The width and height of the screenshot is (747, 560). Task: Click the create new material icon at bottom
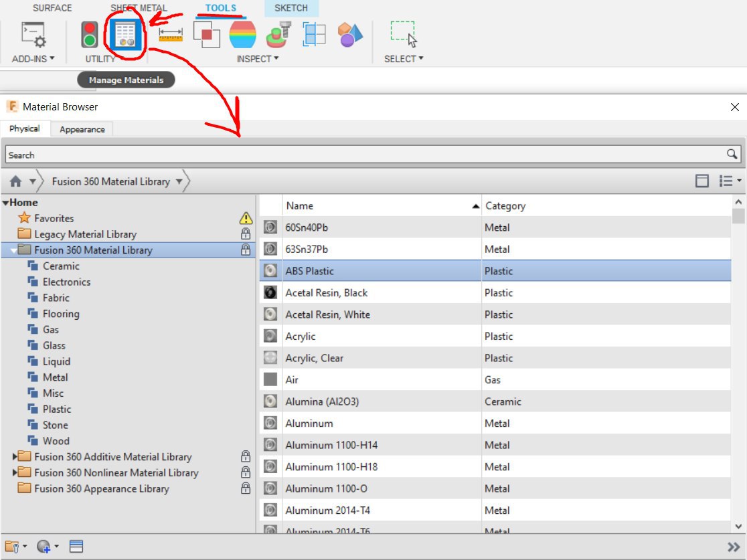coord(44,547)
